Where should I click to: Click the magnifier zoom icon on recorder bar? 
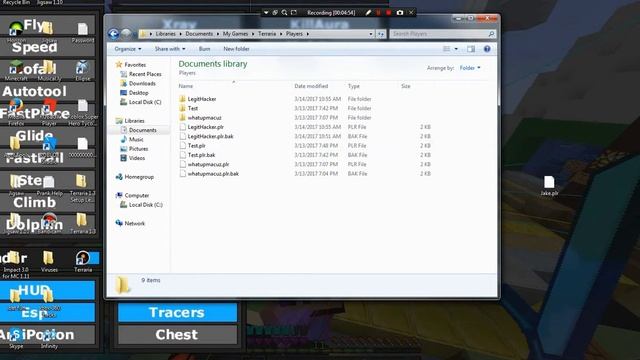pyautogui.click(x=284, y=13)
